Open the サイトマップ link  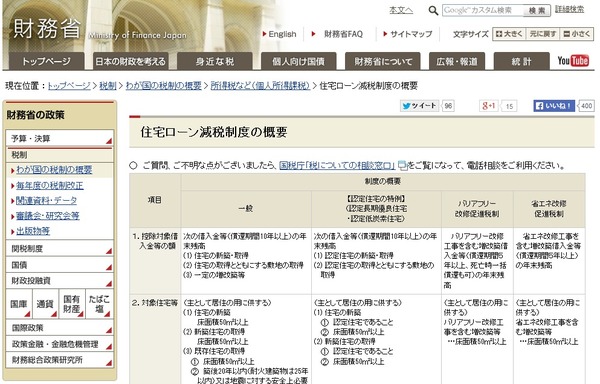[411, 34]
